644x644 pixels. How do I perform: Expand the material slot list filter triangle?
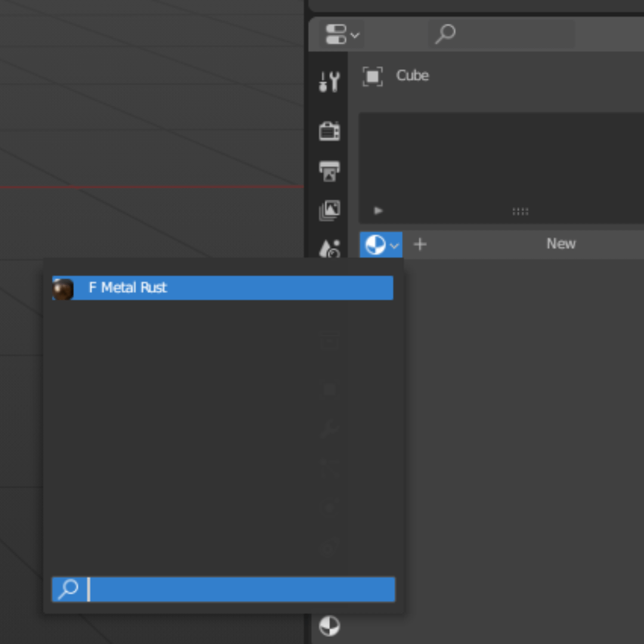click(x=378, y=211)
